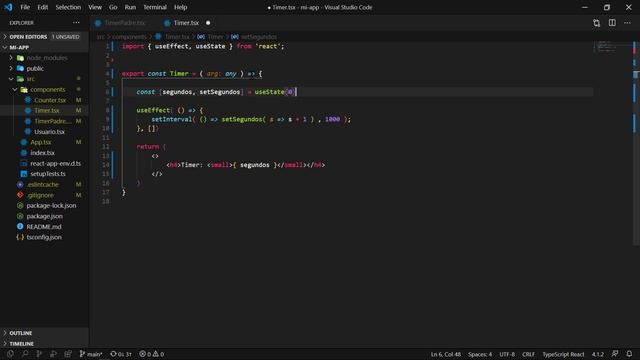Expand the Outline panel
Image resolution: width=640 pixels, height=360 pixels.
coord(44,333)
